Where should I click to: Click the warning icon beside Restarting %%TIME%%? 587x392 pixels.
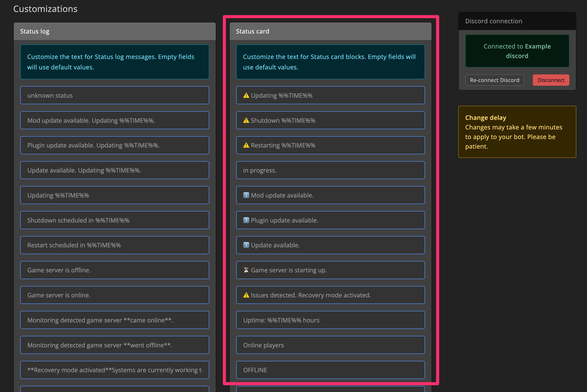click(x=246, y=145)
